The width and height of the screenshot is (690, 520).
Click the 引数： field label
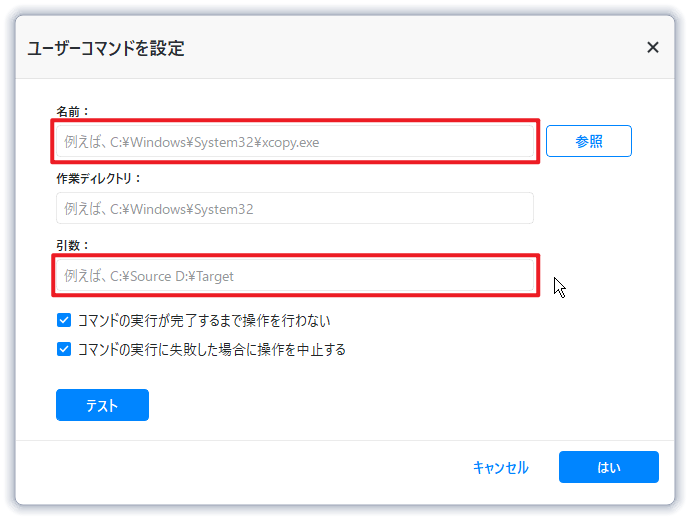pyautogui.click(x=74, y=244)
